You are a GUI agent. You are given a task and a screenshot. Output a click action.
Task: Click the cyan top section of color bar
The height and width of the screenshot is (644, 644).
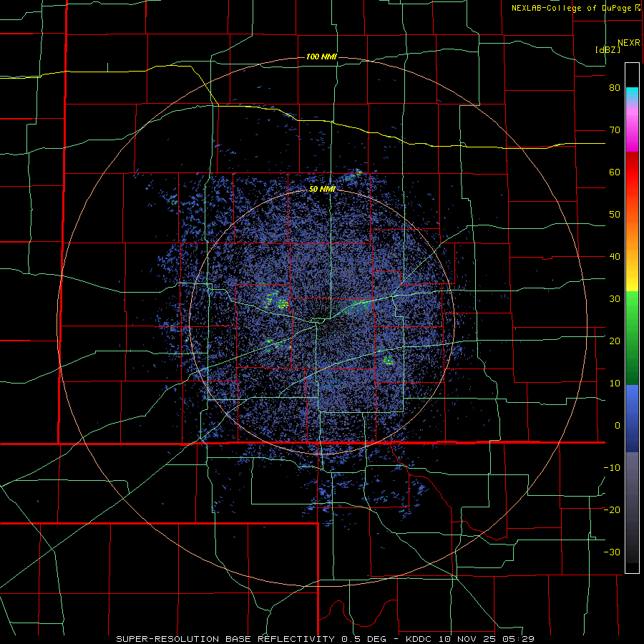(x=632, y=94)
